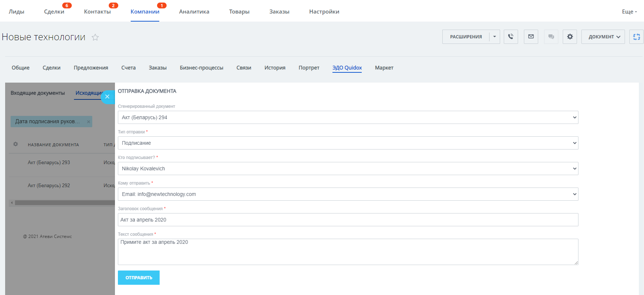The width and height of the screenshot is (644, 295).
Task: Mark Новые технологии as favorite with star
Action: point(95,37)
